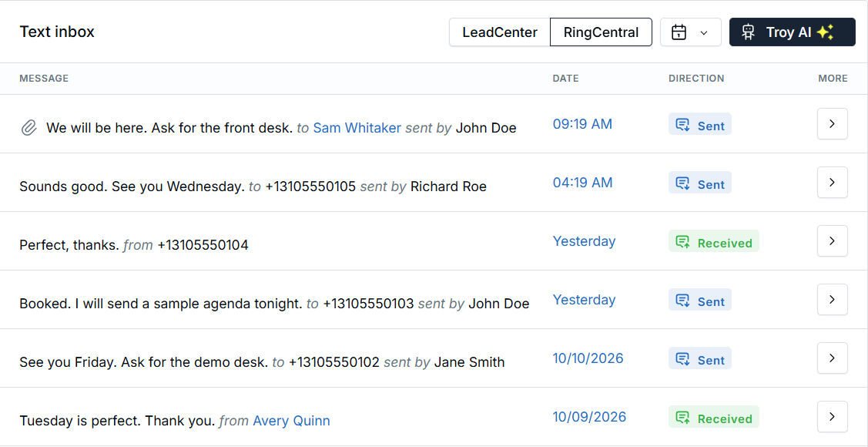Click message 'Perfect, thanks.'
This screenshot has width=868, height=447.
coord(70,245)
